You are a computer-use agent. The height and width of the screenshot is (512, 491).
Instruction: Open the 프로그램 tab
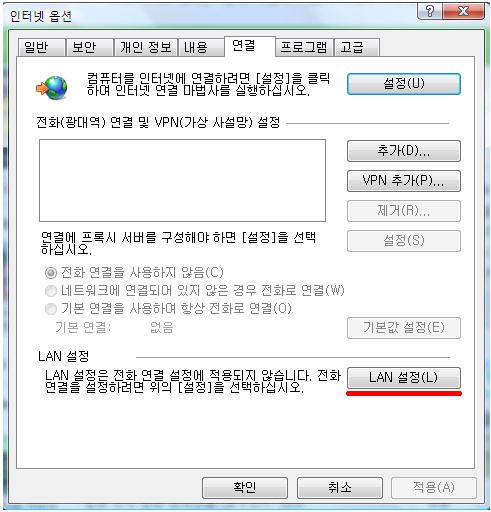pyautogui.click(x=304, y=47)
